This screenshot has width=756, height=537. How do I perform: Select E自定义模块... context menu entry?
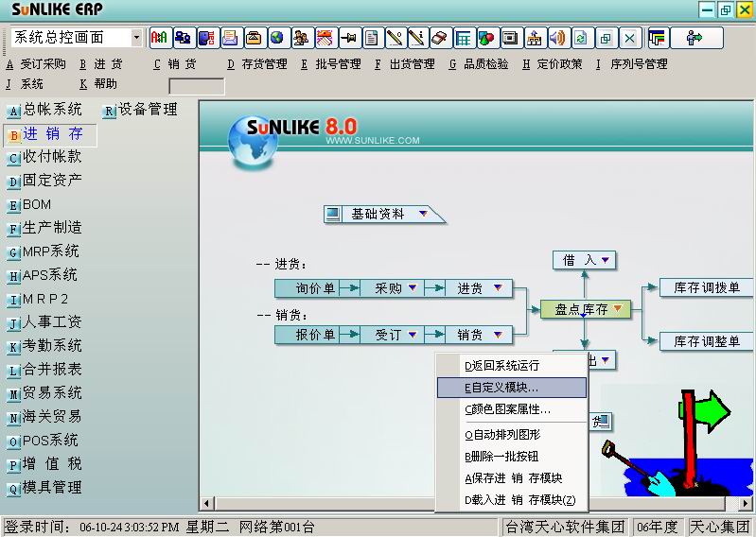(512, 388)
